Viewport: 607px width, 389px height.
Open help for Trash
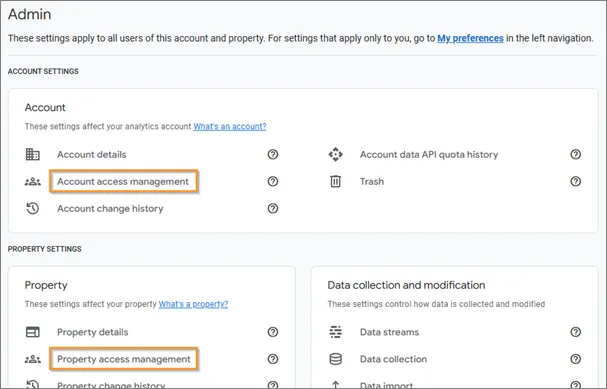click(576, 181)
